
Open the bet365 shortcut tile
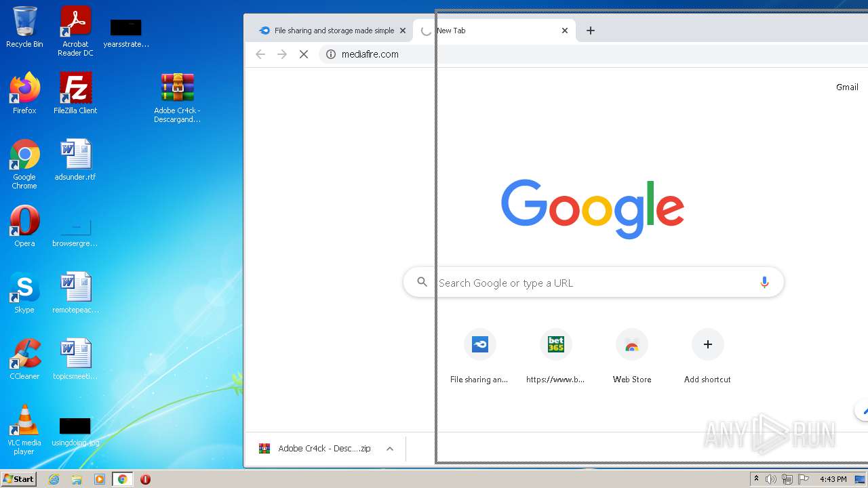click(555, 357)
